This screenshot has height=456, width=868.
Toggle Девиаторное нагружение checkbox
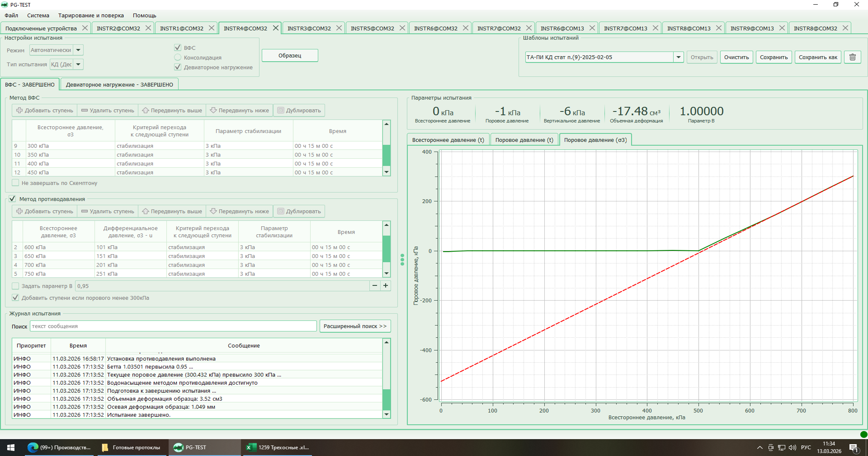(178, 67)
